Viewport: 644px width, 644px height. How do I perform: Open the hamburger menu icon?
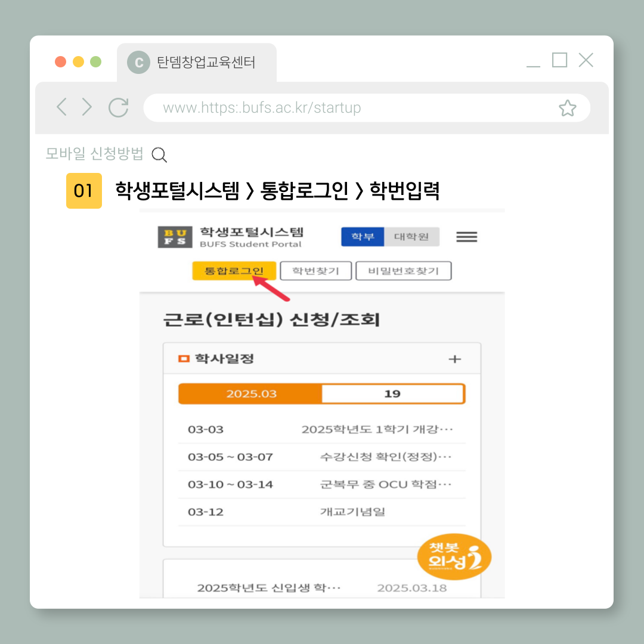point(466,237)
